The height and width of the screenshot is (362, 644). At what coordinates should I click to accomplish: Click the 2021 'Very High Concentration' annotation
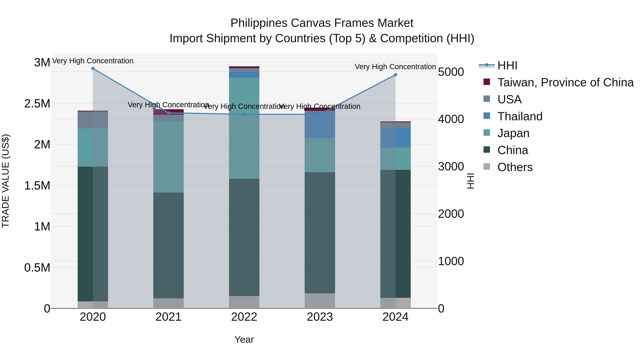(x=169, y=105)
